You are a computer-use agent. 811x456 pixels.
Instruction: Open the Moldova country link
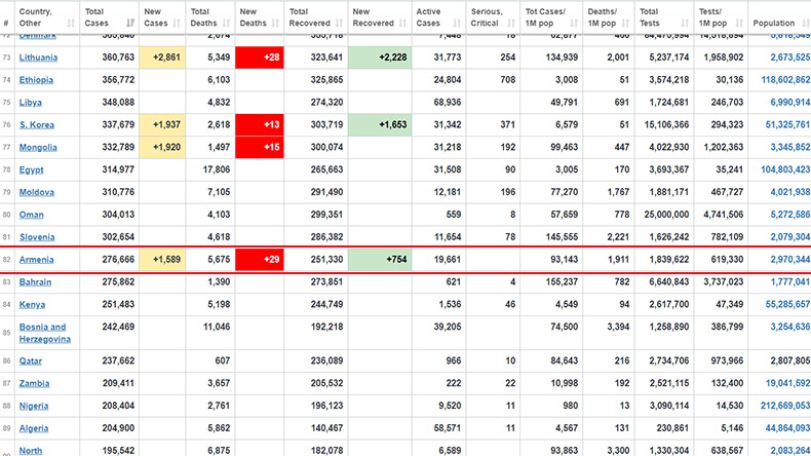pos(37,192)
